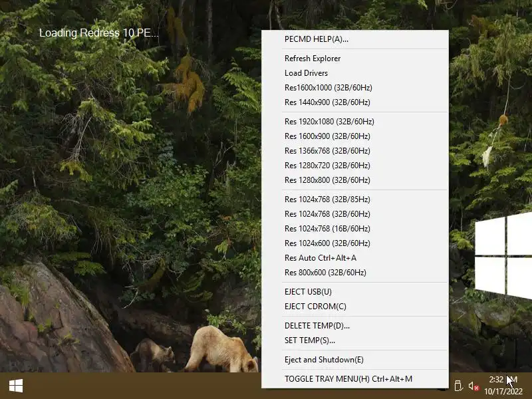Open DELETE TEMP(D)... entry

click(355, 325)
